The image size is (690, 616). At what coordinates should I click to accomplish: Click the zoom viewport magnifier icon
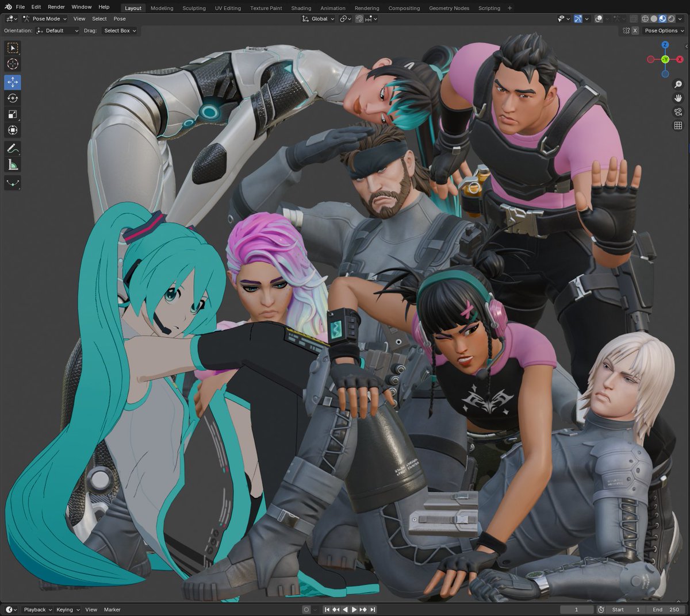(x=678, y=84)
